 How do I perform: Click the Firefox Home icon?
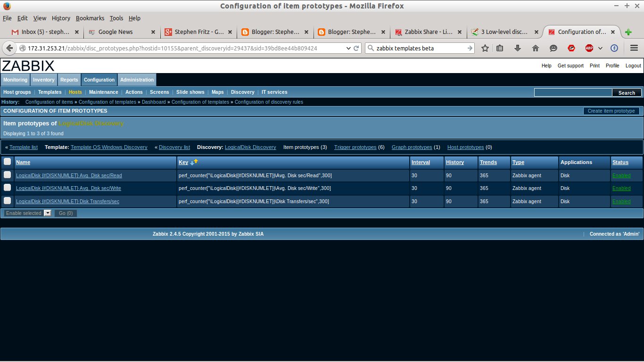click(x=535, y=48)
